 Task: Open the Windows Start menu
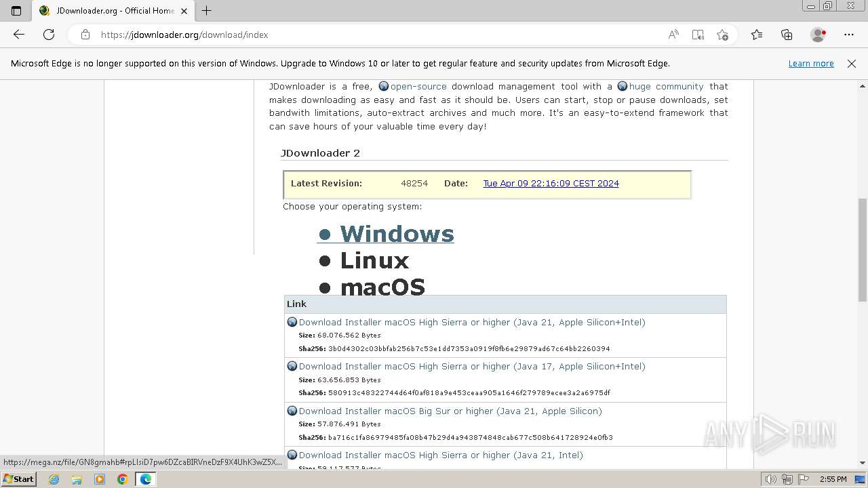18,479
